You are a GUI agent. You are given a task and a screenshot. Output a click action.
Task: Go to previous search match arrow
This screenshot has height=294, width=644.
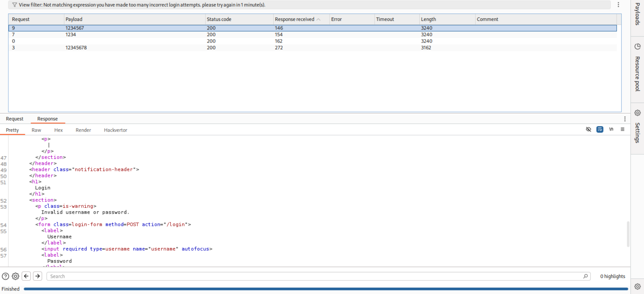coord(26,276)
